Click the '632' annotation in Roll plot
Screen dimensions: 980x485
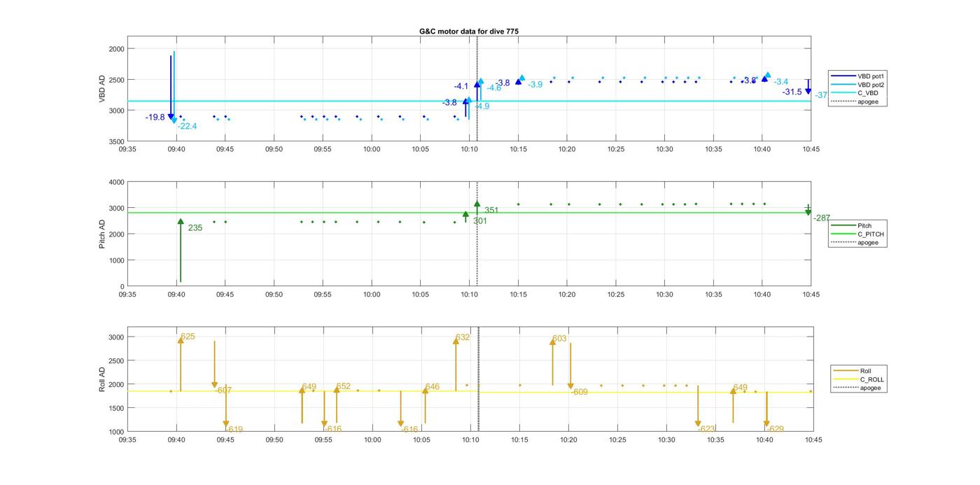pyautogui.click(x=463, y=337)
